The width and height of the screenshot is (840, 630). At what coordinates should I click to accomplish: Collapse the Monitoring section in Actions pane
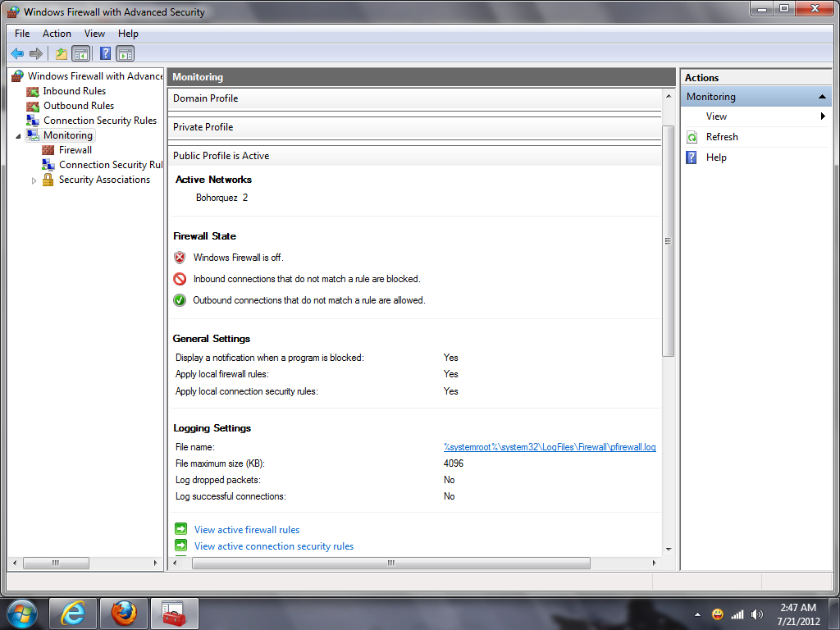[822, 97]
